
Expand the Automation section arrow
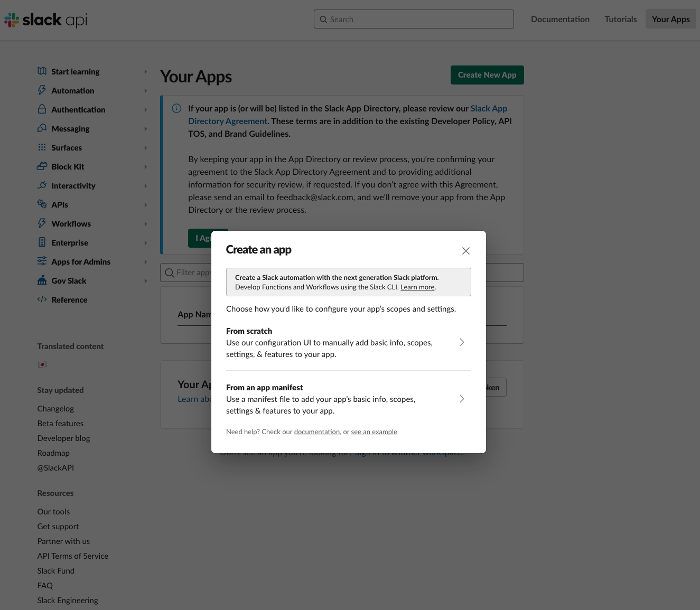coord(145,91)
